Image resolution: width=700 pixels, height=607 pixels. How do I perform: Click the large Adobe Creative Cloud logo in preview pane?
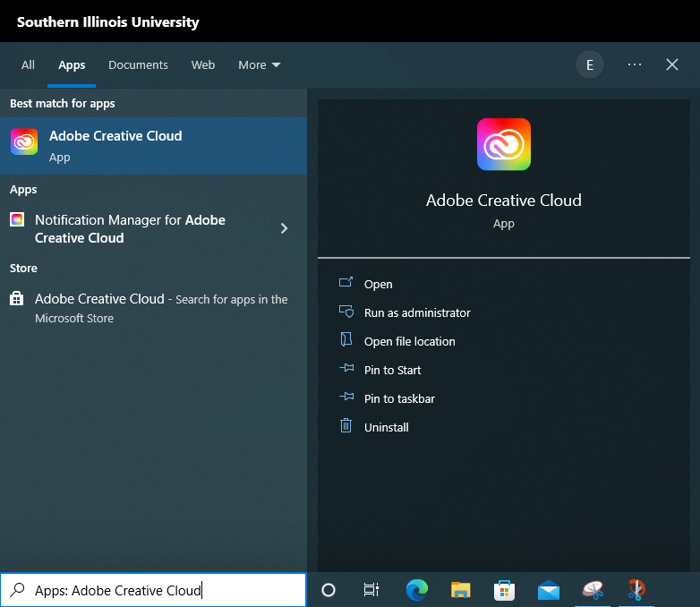coord(504,144)
